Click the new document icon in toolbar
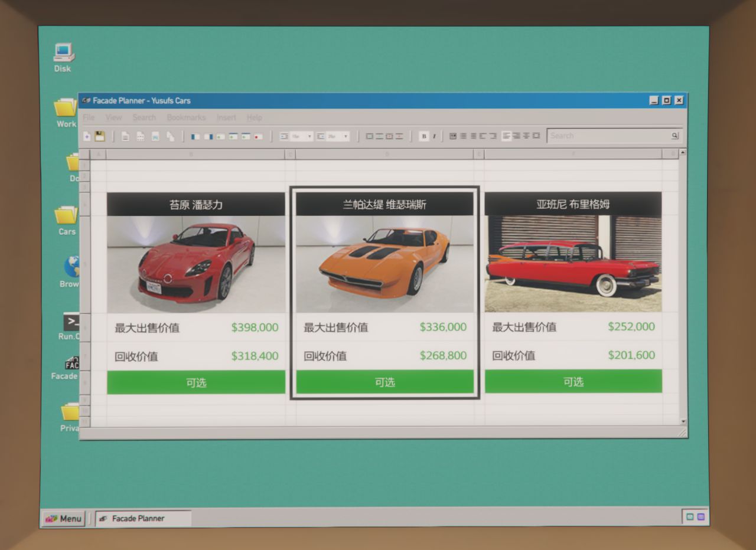This screenshot has height=550, width=756. pyautogui.click(x=87, y=136)
